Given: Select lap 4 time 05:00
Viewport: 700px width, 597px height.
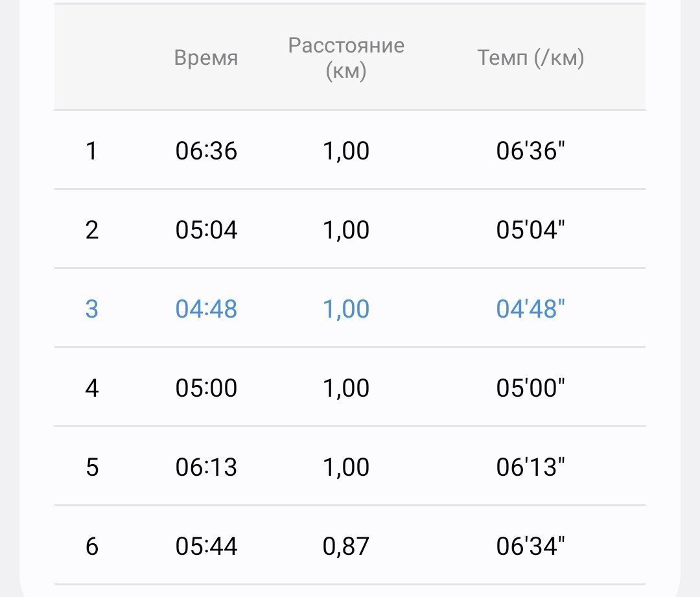Looking at the screenshot, I should click(206, 388).
